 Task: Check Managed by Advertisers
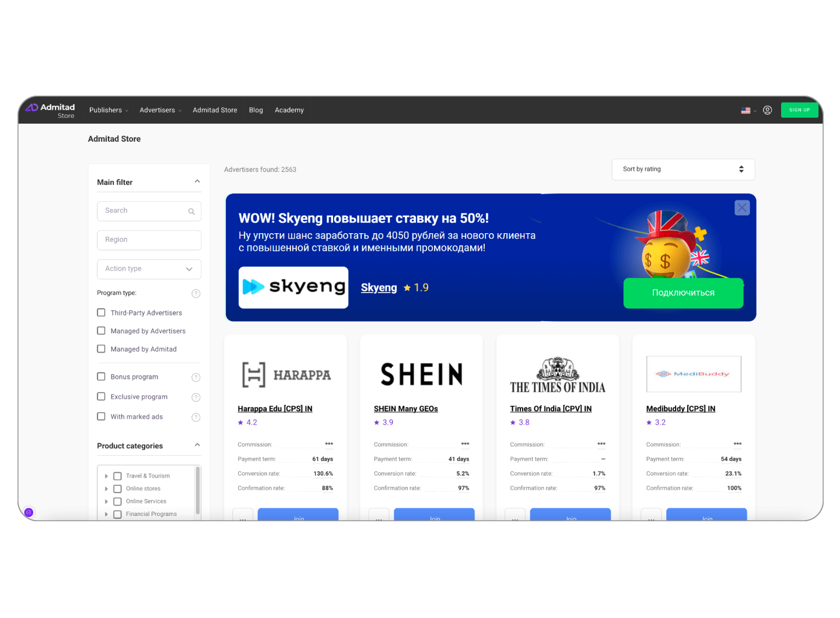pyautogui.click(x=101, y=331)
